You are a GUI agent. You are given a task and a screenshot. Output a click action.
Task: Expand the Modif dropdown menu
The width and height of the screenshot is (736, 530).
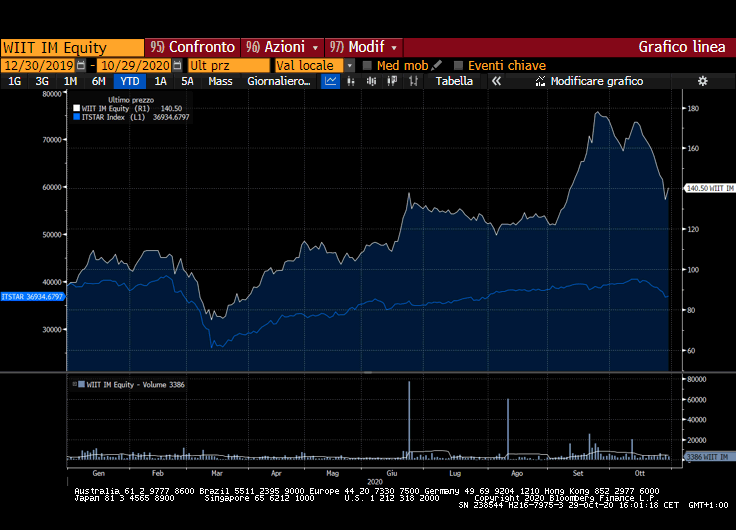pyautogui.click(x=394, y=47)
